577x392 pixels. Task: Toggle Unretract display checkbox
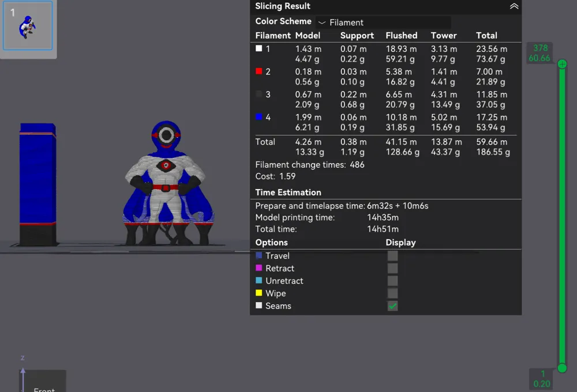pyautogui.click(x=392, y=281)
